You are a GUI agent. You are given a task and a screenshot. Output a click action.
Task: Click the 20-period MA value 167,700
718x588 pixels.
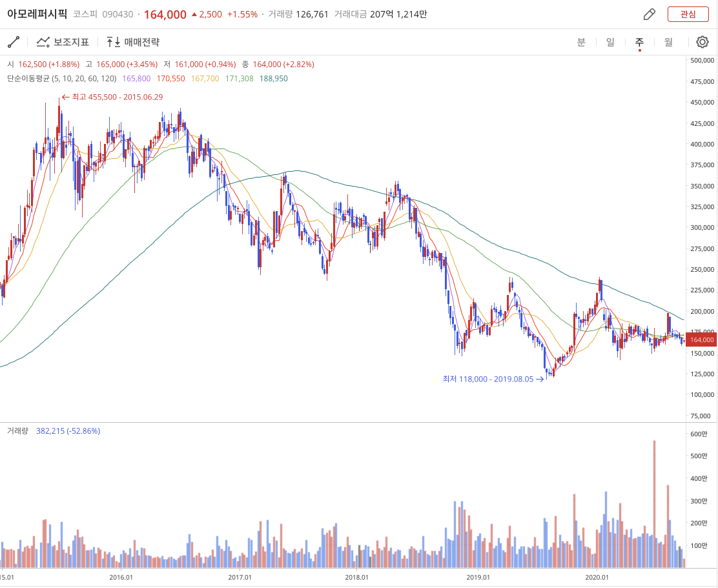[205, 79]
